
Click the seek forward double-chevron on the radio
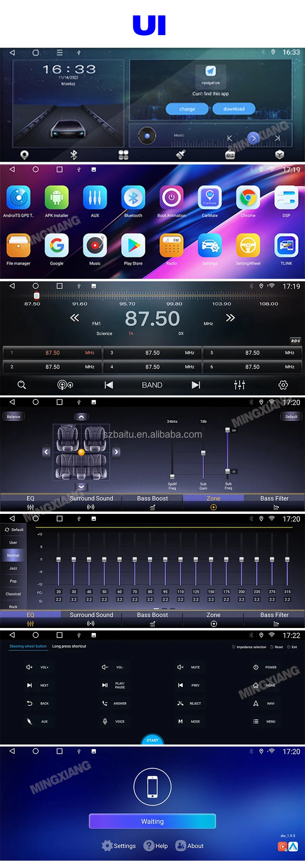tap(230, 318)
